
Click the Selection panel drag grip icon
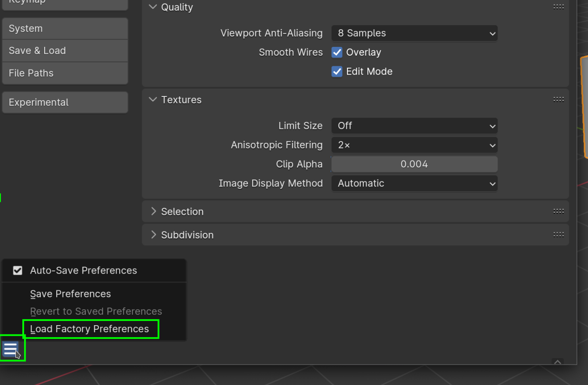click(x=558, y=211)
